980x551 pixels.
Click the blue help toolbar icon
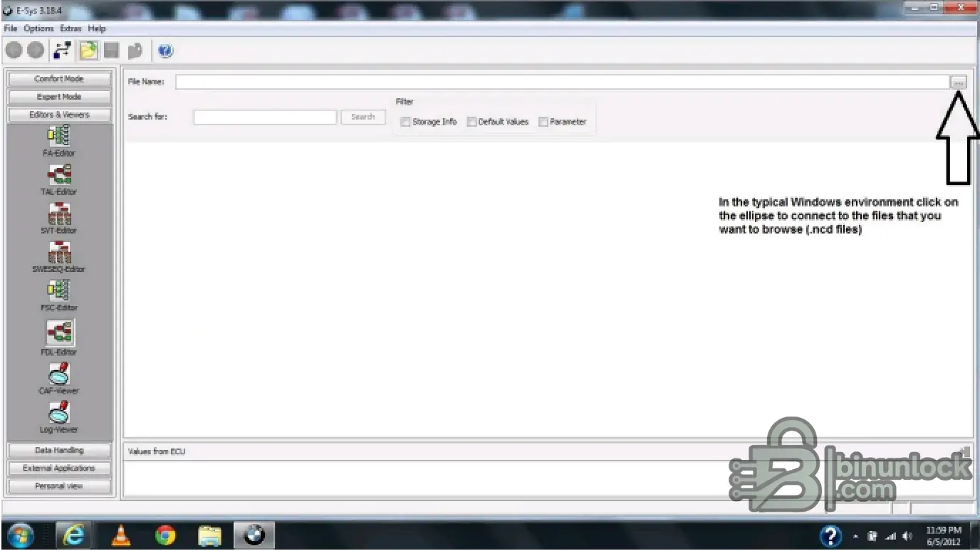point(166,51)
